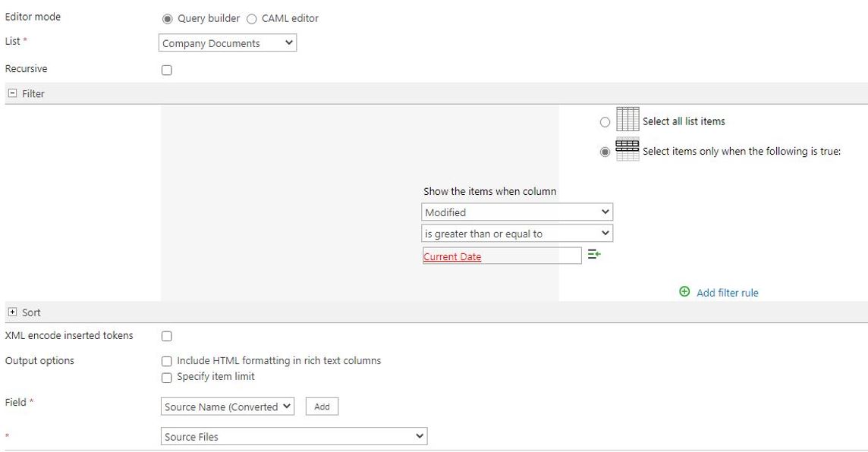Click the Add button next to Source Name field
Screen dimensions: 868x452
coord(322,406)
